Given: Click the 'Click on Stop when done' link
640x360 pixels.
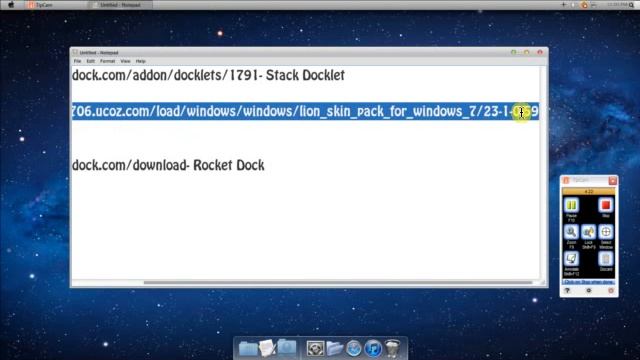Looking at the screenshot, I should [x=589, y=282].
